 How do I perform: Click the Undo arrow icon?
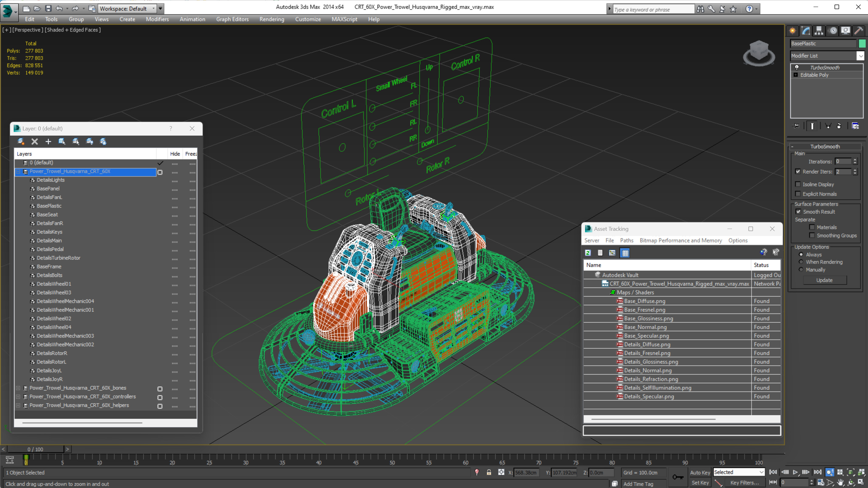tap(59, 8)
